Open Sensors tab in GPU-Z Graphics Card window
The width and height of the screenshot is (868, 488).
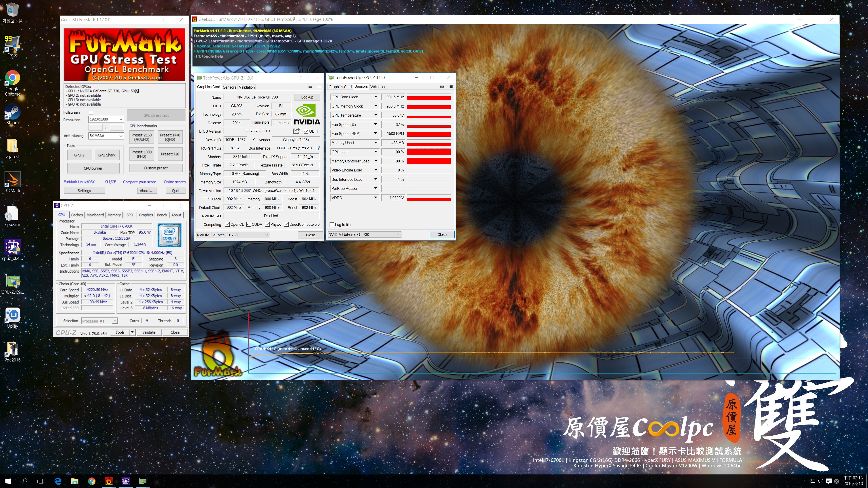coord(229,87)
